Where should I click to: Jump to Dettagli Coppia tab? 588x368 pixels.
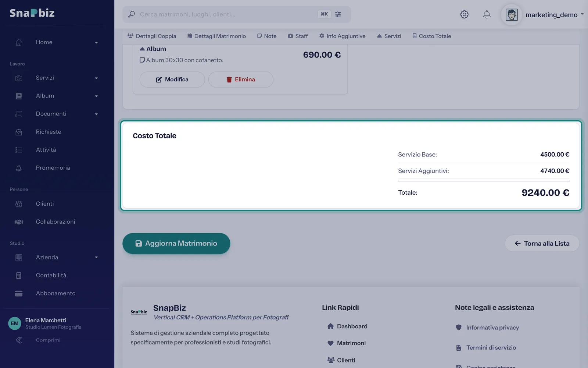click(152, 36)
